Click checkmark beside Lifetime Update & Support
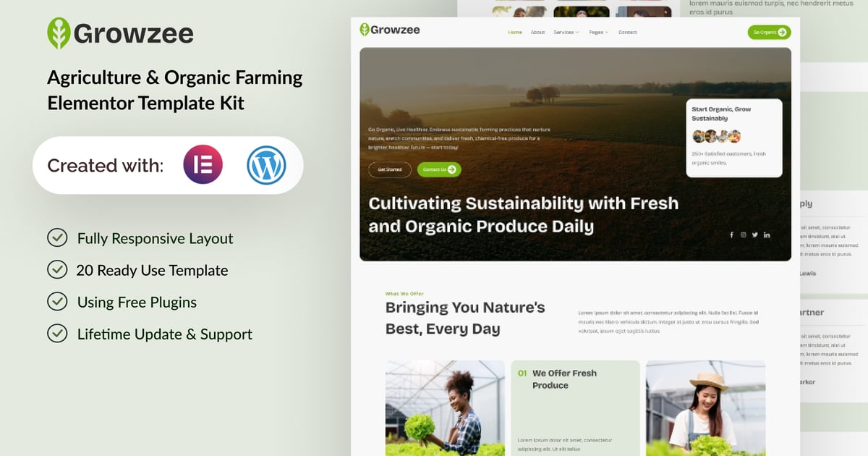Viewport: 868px width, 456px height. 57,334
